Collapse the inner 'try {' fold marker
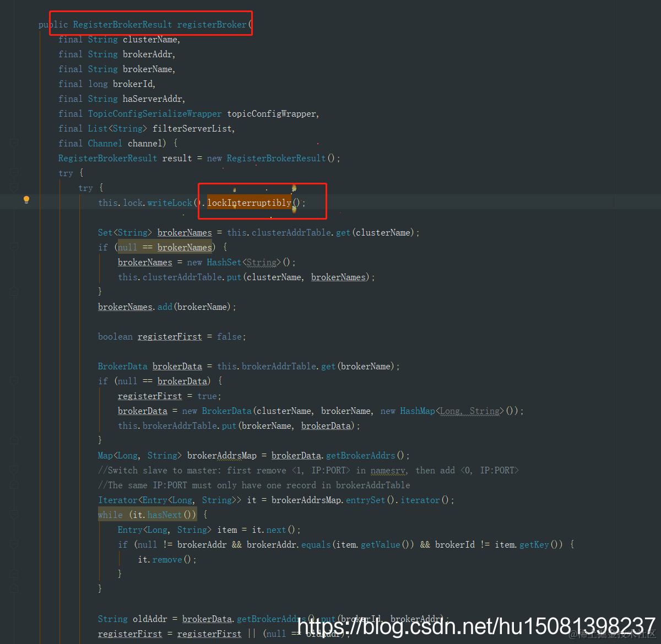The height and width of the screenshot is (644, 661). coord(15,188)
